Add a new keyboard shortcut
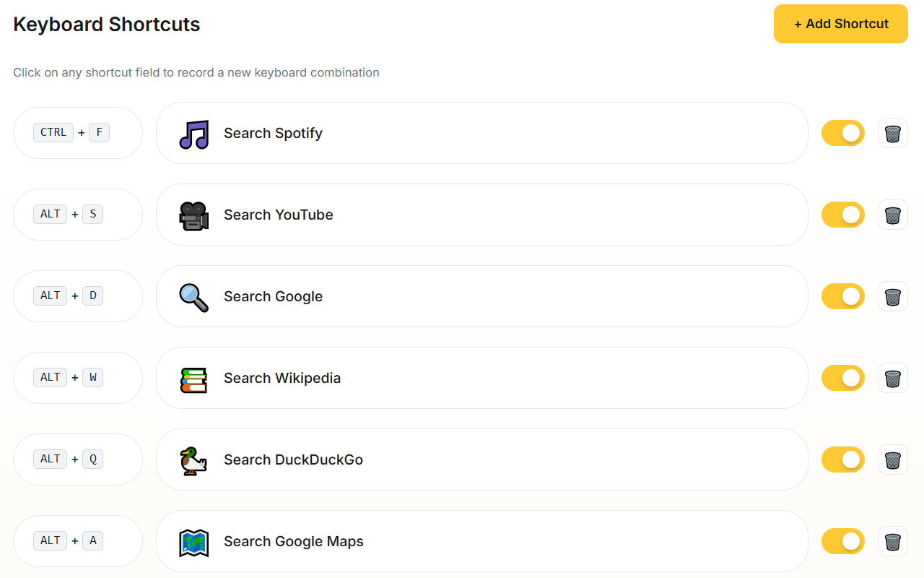The width and height of the screenshot is (924, 578). point(841,24)
